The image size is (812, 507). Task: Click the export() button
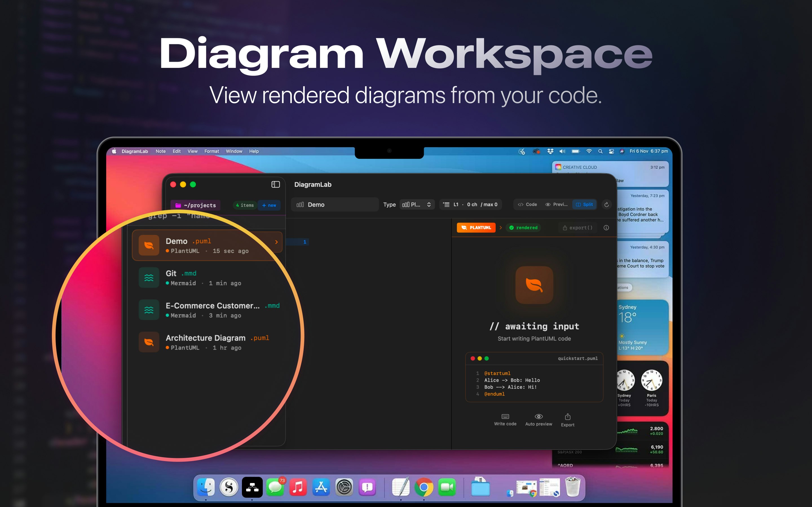[578, 228]
